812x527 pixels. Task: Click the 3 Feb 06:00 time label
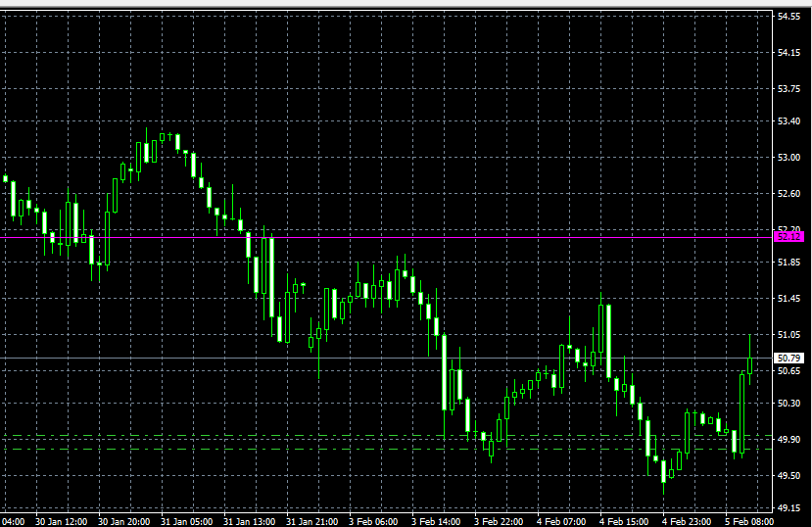point(373,521)
